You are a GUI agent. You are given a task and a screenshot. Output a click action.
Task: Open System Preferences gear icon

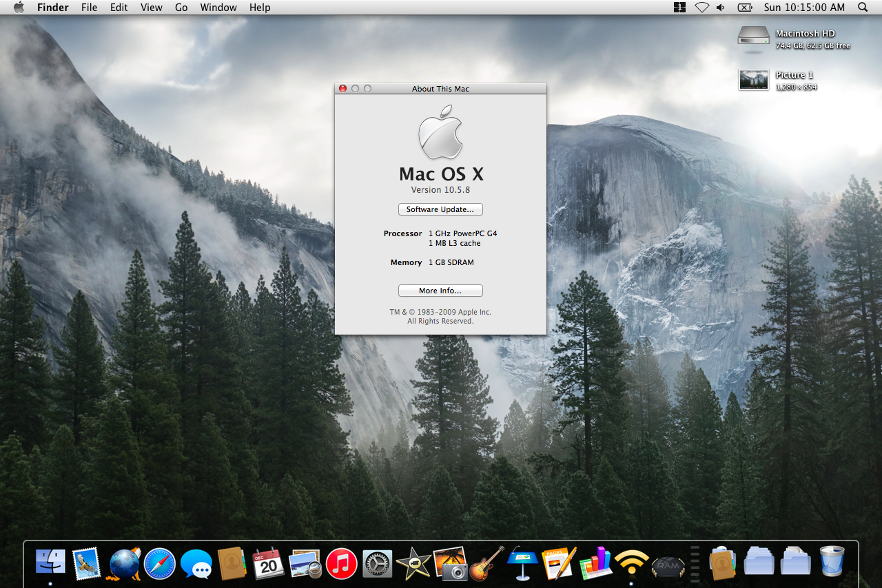(x=378, y=564)
